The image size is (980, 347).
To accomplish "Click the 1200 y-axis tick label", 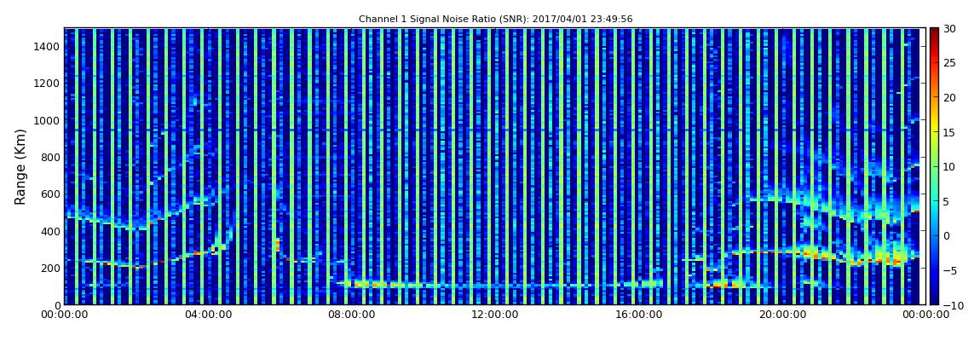I will pos(48,84).
